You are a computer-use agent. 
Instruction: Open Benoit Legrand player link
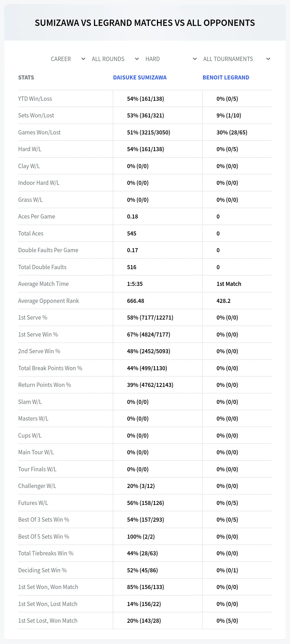pyautogui.click(x=226, y=77)
